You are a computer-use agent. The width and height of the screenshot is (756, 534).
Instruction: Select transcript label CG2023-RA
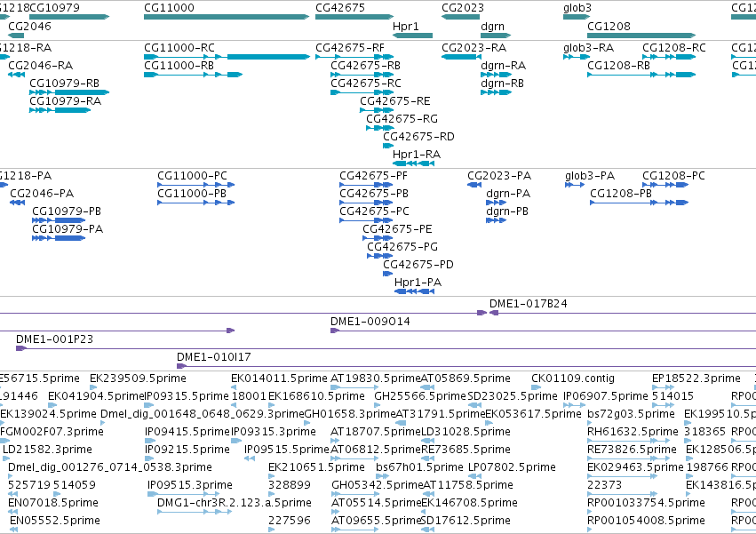click(474, 47)
